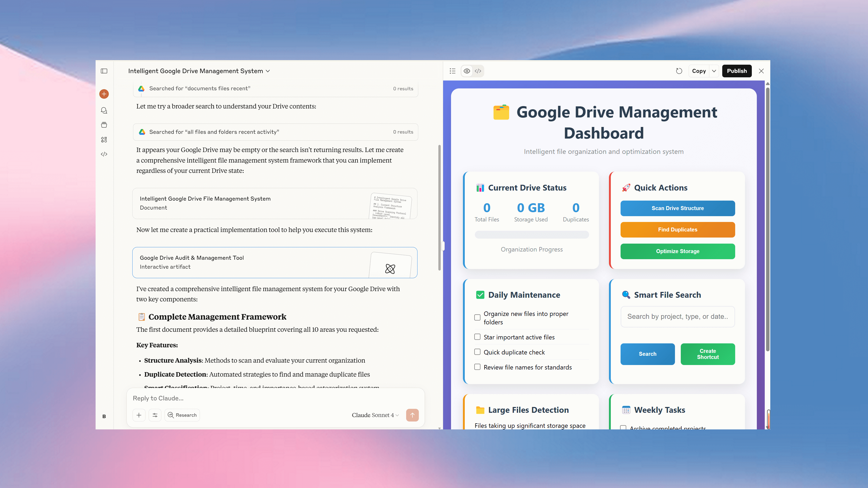Click the Reply to Claude text box
Screen dimensions: 868x488
[275, 398]
